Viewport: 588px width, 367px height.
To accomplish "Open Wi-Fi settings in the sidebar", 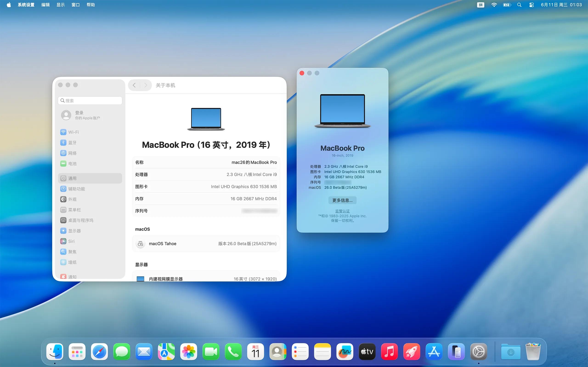I will (x=73, y=132).
